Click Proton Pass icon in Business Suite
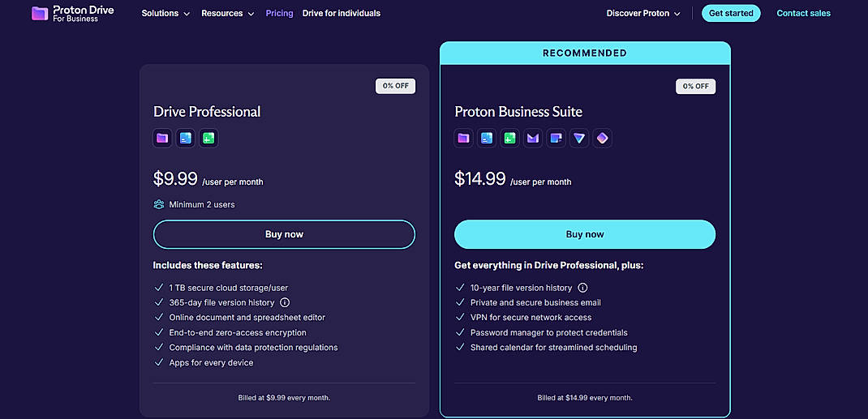This screenshot has width=868, height=419. tap(602, 139)
